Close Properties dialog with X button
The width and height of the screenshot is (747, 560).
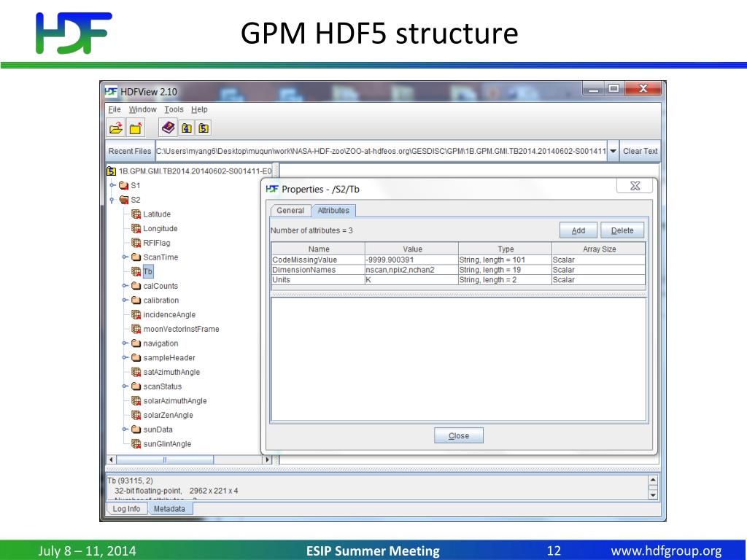pyautogui.click(x=635, y=186)
